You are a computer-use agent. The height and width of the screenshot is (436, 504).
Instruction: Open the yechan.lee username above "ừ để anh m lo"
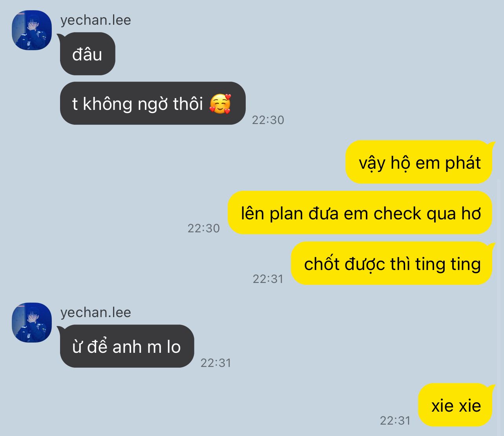(x=96, y=312)
